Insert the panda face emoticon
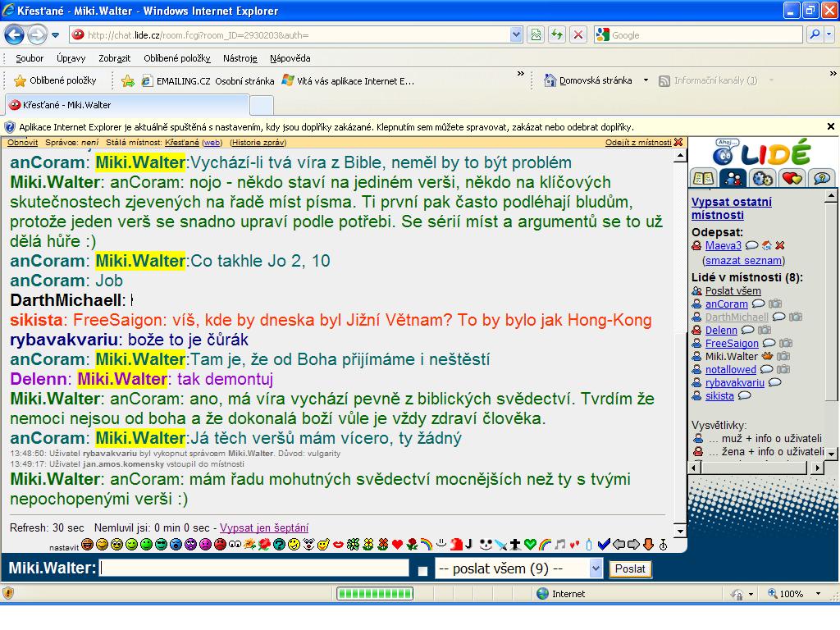This screenshot has height=630, width=840. [486, 545]
